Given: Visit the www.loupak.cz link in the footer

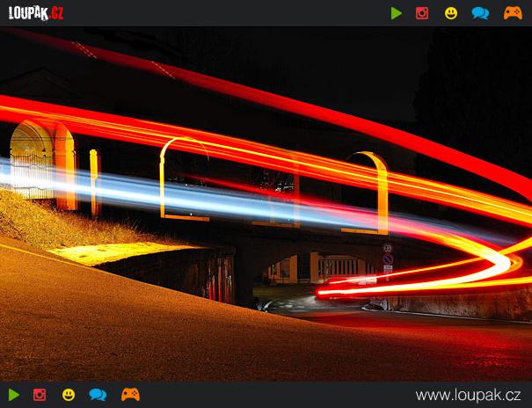Looking at the screenshot, I should click(x=468, y=395).
